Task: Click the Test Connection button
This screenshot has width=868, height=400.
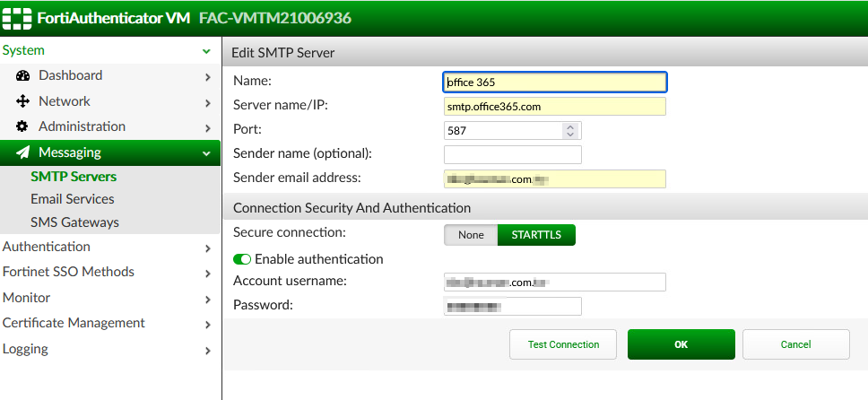Action: [x=563, y=344]
